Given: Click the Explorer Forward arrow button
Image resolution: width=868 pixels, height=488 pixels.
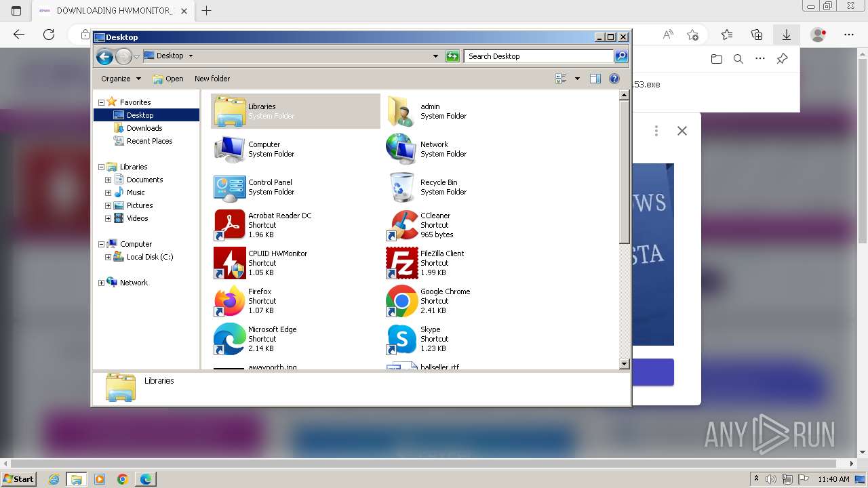Looking at the screenshot, I should coord(123,56).
